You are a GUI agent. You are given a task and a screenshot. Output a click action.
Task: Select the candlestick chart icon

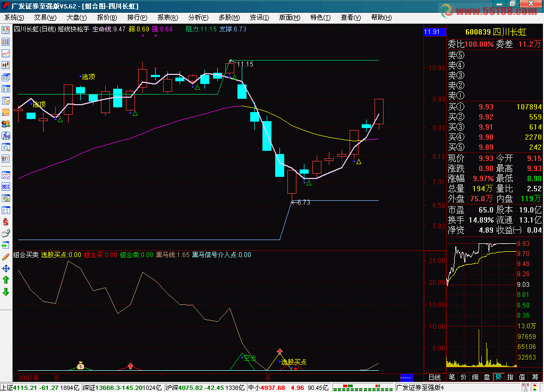coord(5,65)
